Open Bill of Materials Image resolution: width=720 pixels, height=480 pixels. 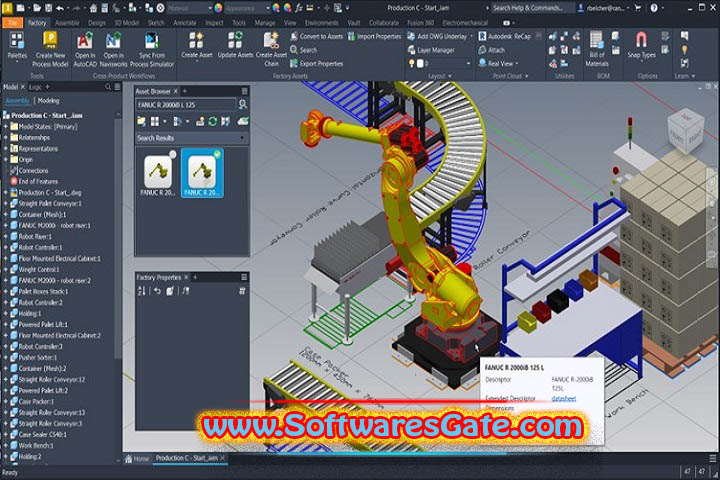[x=596, y=49]
